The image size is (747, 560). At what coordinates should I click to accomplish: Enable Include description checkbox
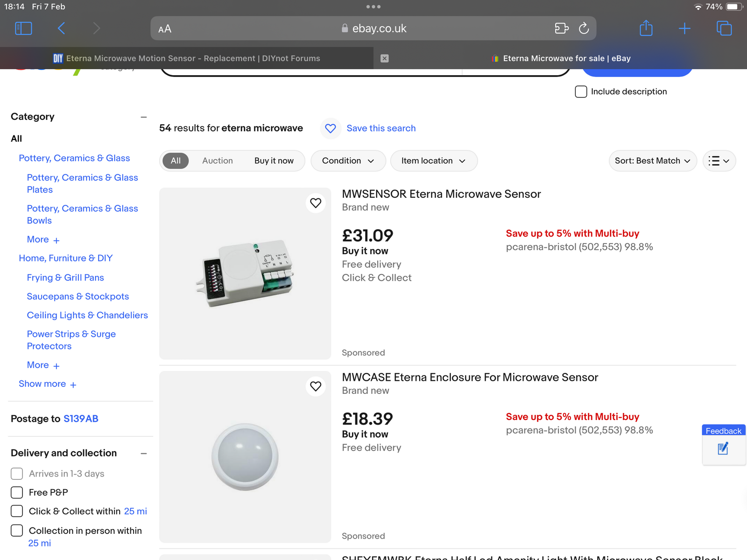click(x=581, y=91)
